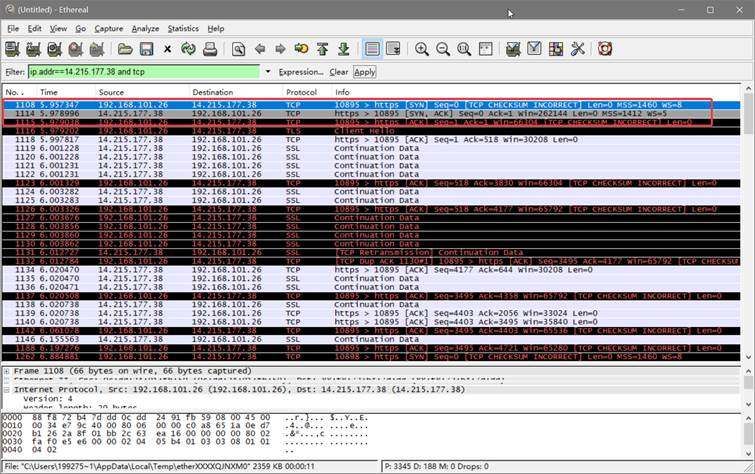755x474 pixels.
Task: Focus the display filter input field
Action: click(x=144, y=72)
